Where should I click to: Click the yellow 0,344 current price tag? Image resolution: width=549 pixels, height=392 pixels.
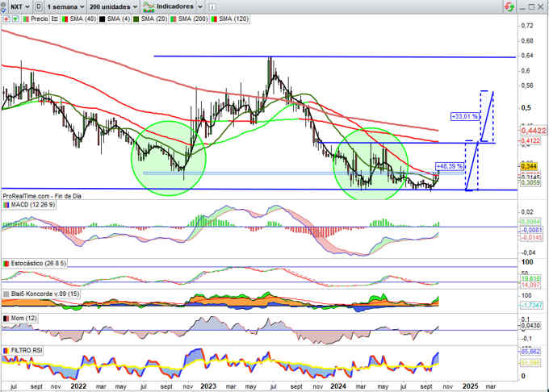point(529,166)
